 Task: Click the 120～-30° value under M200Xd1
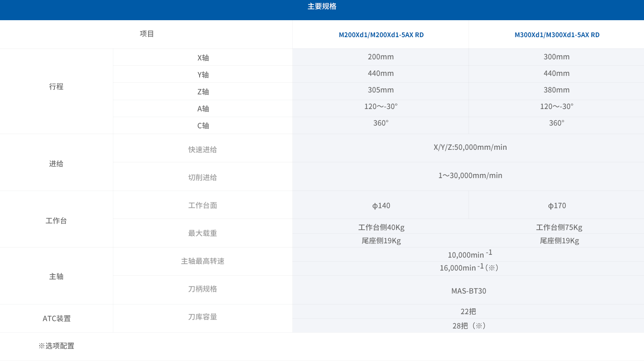(381, 107)
